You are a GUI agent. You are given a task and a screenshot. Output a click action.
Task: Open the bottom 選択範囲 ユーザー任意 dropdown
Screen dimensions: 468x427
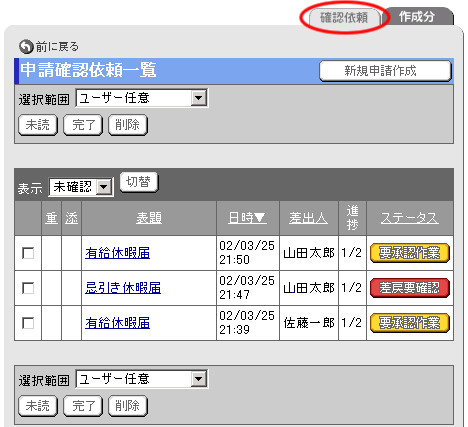142,379
